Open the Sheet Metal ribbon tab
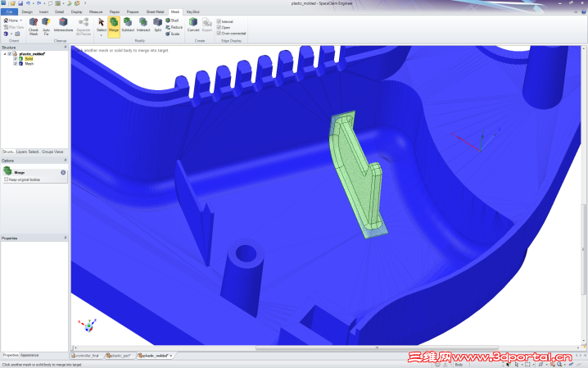 point(155,11)
